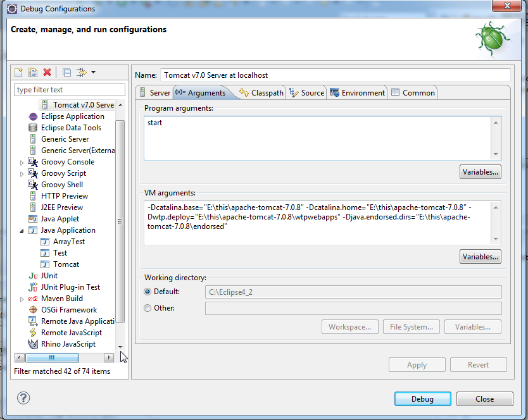Click the New launch configuration icon
The width and height of the screenshot is (528, 420).
coord(18,72)
